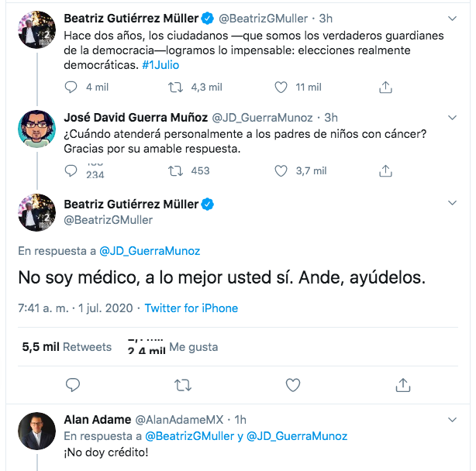This screenshot has width=476, height=471.
Task: View the 5,5 mil Retweets list
Action: tap(67, 347)
